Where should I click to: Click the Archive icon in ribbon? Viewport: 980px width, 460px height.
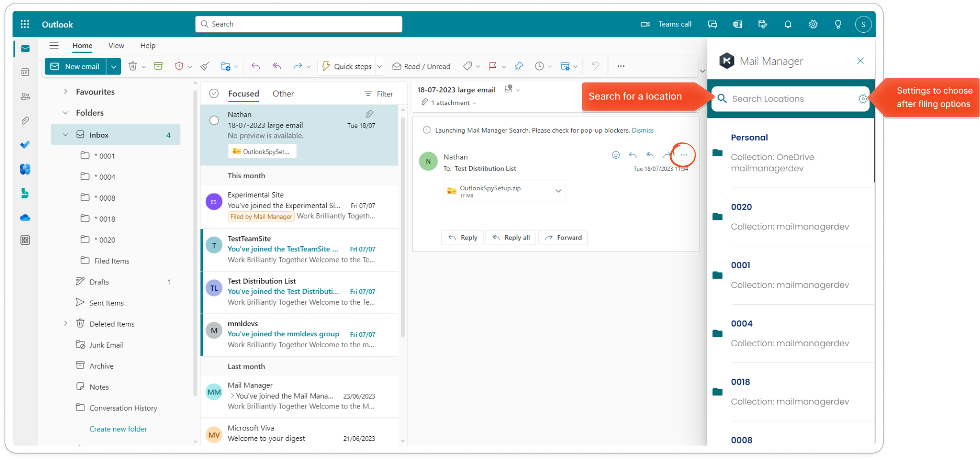[158, 66]
